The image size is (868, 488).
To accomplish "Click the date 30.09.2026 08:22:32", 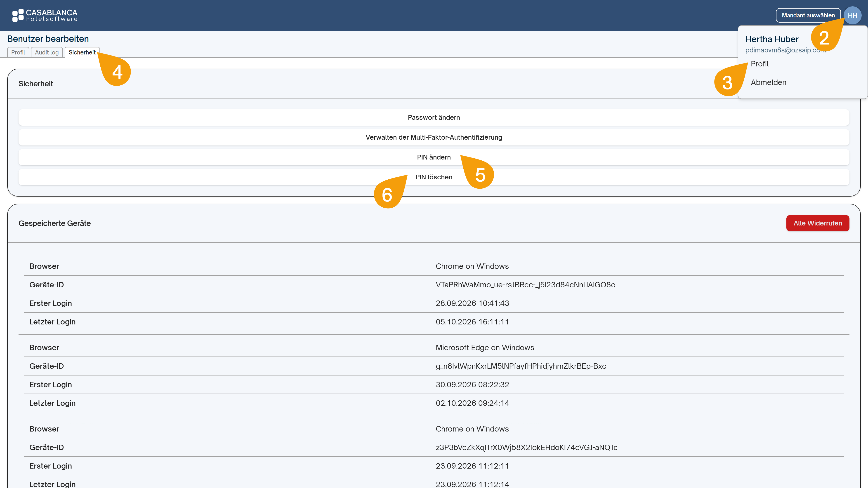I will coord(472,385).
